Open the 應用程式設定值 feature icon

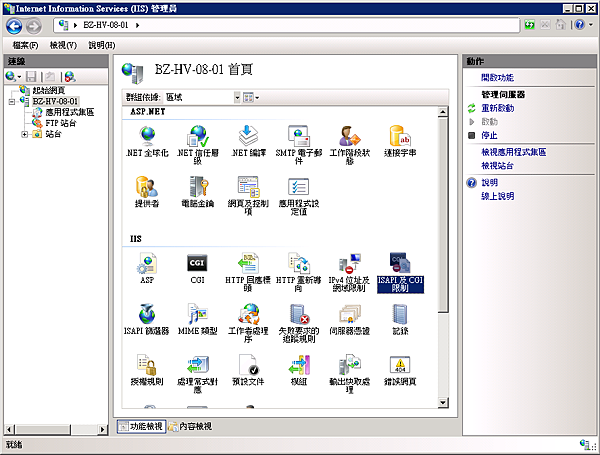(298, 195)
